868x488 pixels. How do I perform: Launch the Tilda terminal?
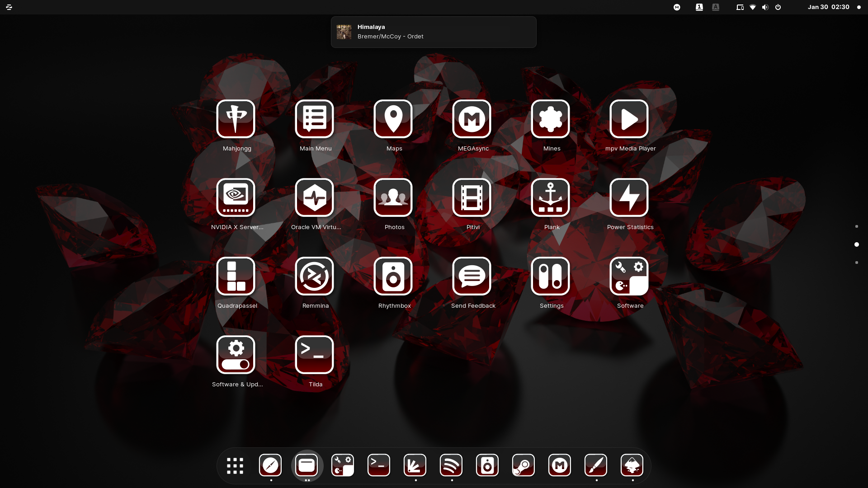[315, 355]
